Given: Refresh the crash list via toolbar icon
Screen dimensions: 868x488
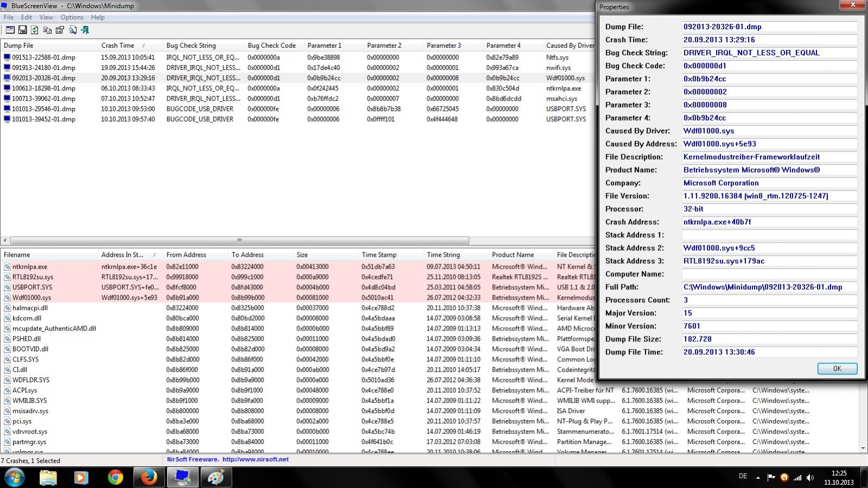Looking at the screenshot, I should [x=35, y=30].
